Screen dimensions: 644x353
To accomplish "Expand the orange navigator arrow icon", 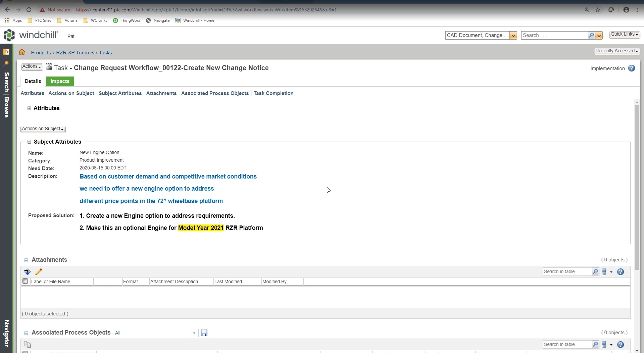I will tap(6, 52).
